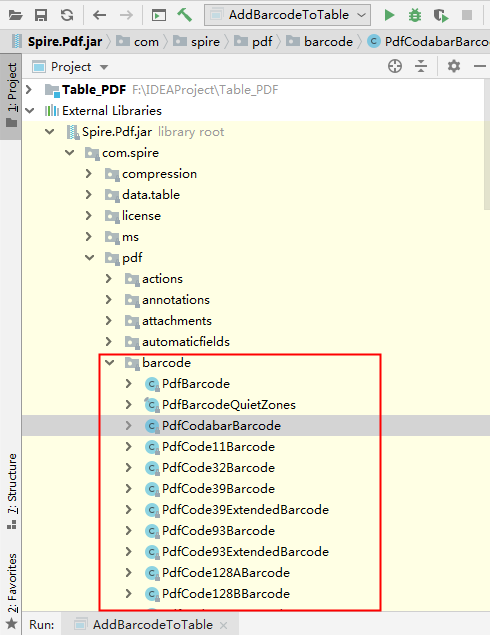Screen dimensions: 490x635
Task: Click the Synchronize refresh icon
Action: click(67, 15)
